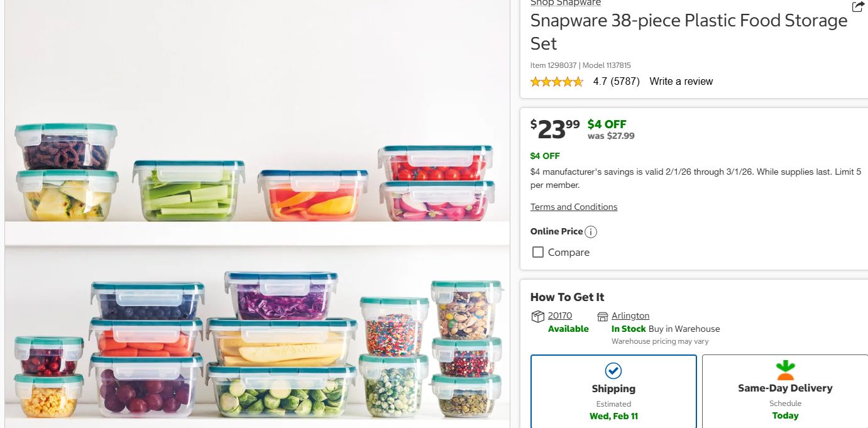This screenshot has width=868, height=428.
Task: Click the share icon near the product title
Action: [857, 6]
